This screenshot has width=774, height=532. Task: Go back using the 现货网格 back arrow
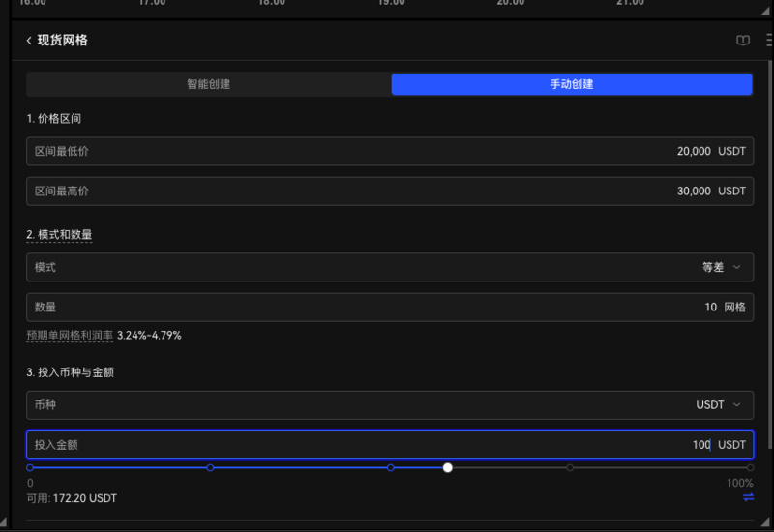tap(29, 41)
